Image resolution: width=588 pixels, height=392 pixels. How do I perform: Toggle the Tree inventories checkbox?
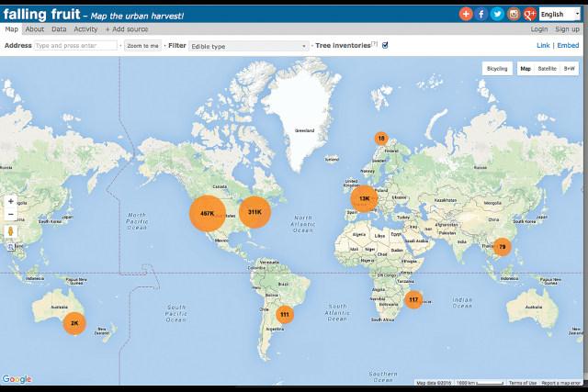coord(385,45)
